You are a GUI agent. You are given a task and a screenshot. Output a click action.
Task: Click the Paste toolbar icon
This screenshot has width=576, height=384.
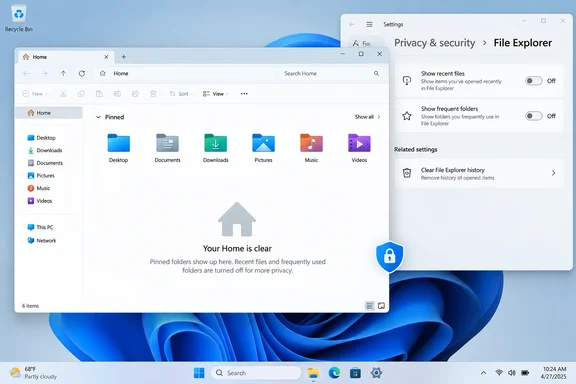[x=99, y=94]
